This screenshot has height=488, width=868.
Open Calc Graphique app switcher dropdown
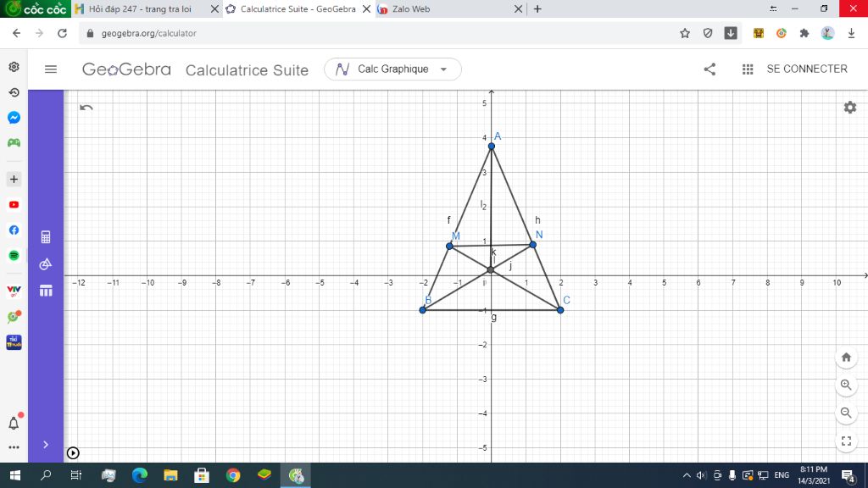click(x=392, y=69)
